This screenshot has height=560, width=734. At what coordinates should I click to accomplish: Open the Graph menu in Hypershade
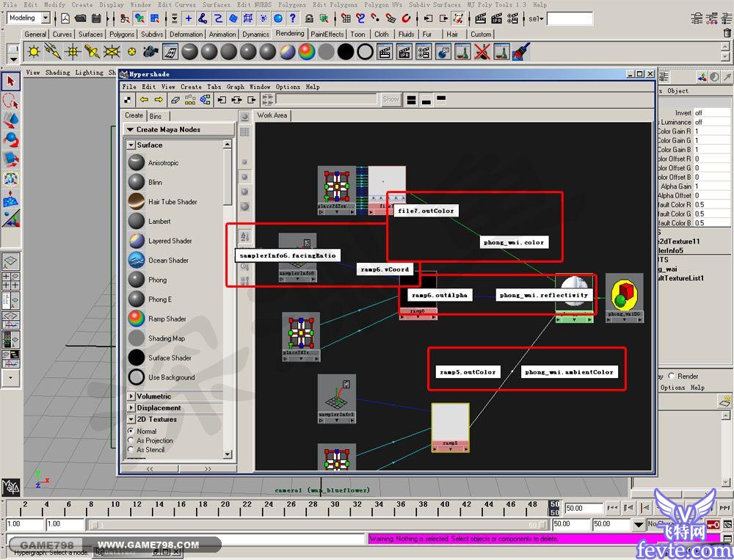(235, 87)
